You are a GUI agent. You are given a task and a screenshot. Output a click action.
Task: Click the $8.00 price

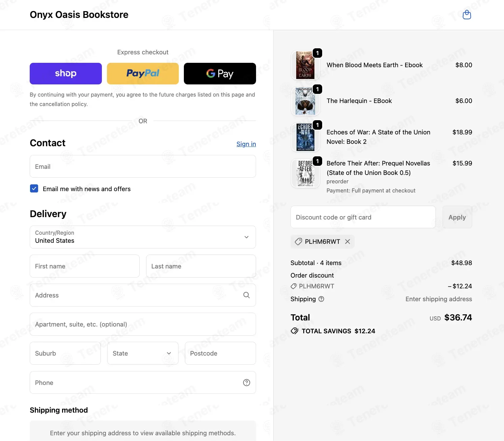(x=464, y=65)
